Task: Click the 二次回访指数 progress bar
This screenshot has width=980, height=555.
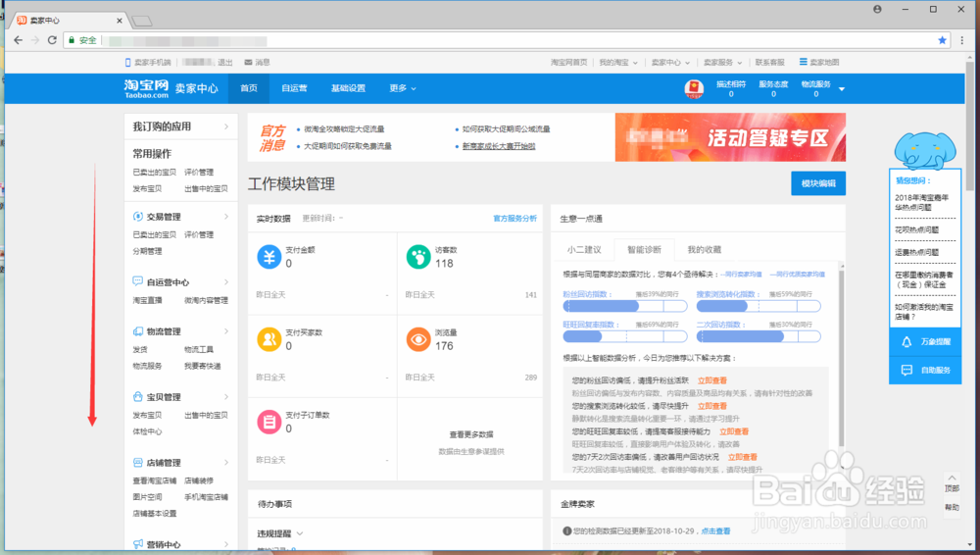Action: [759, 336]
